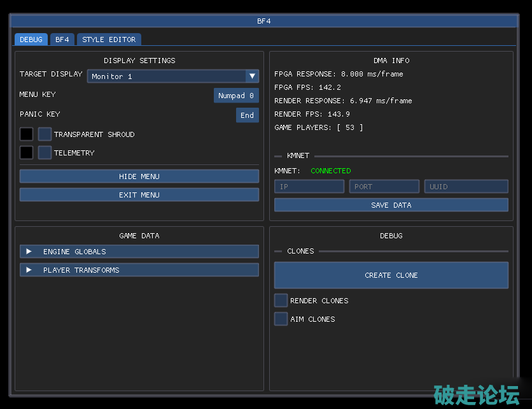Toggle the Telemetry checkbox

[45, 153]
